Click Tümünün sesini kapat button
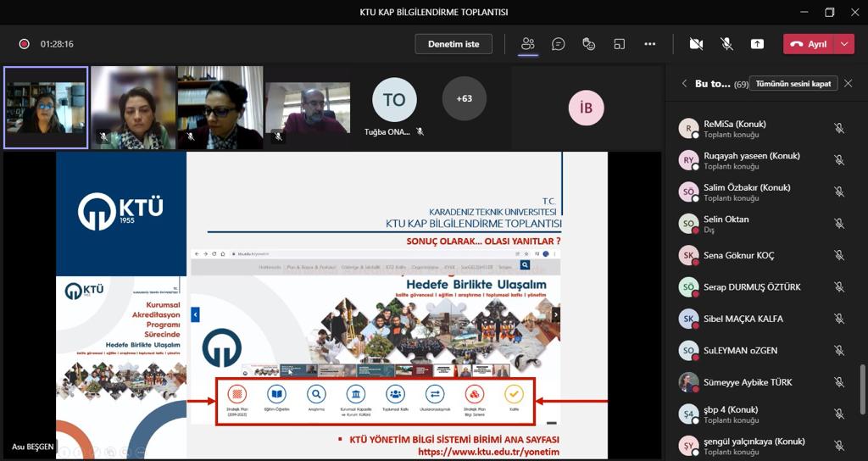 [793, 84]
